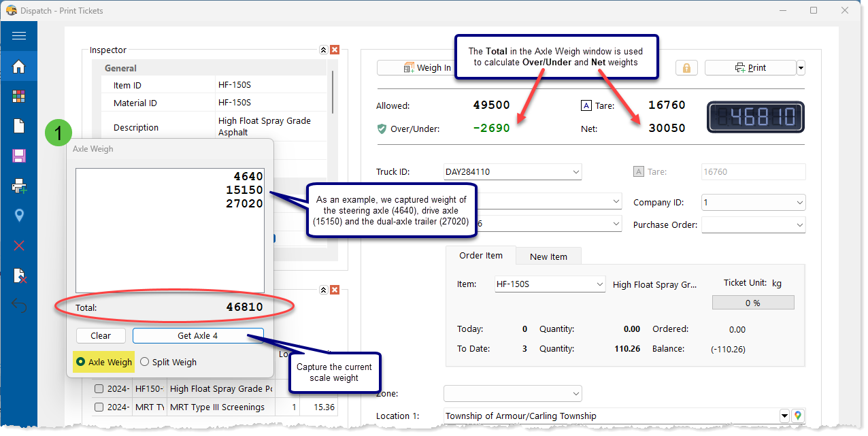868x436 pixels.
Task: Open the Print button dropdown arrow
Action: point(801,68)
